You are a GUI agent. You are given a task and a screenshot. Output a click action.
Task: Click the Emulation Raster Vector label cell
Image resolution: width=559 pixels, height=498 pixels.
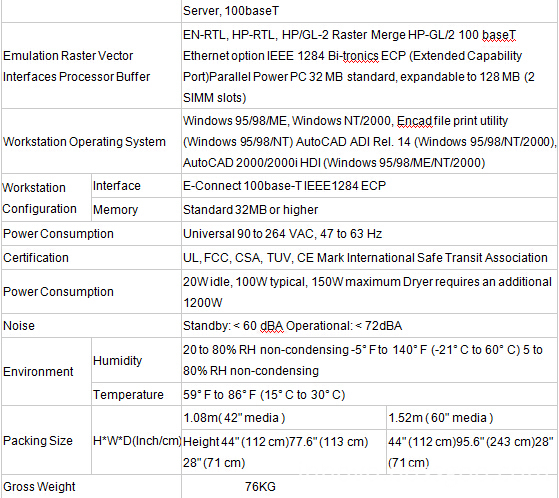91,66
